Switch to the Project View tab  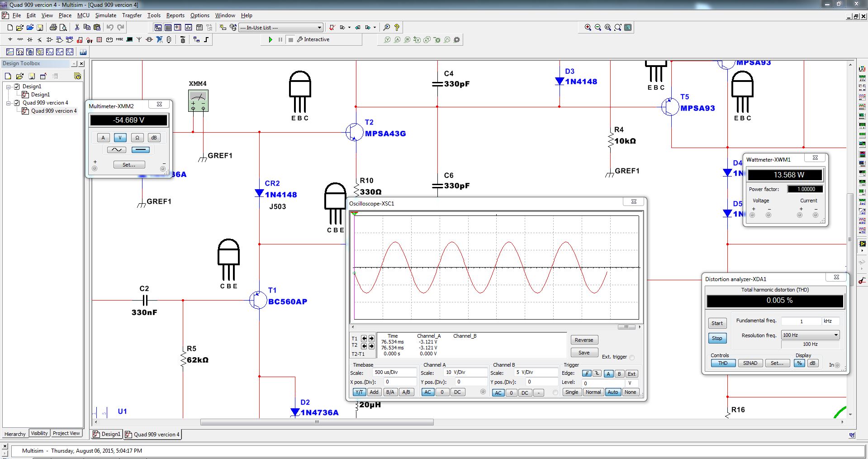coord(66,433)
